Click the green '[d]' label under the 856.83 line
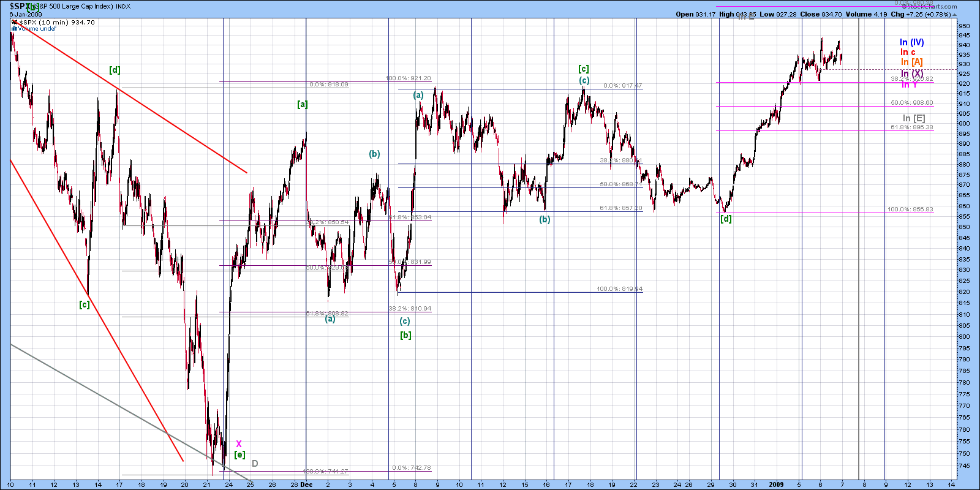This screenshot has height=490, width=980. point(726,219)
